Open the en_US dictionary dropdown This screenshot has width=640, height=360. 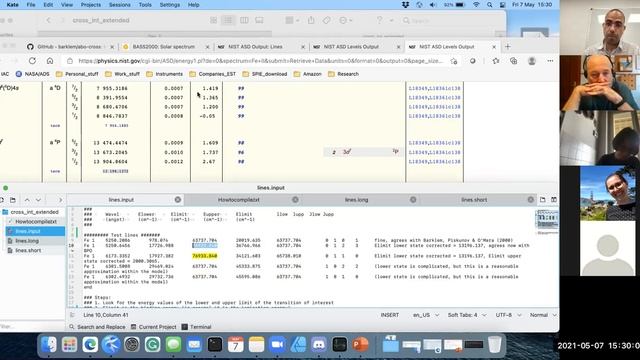(426, 315)
